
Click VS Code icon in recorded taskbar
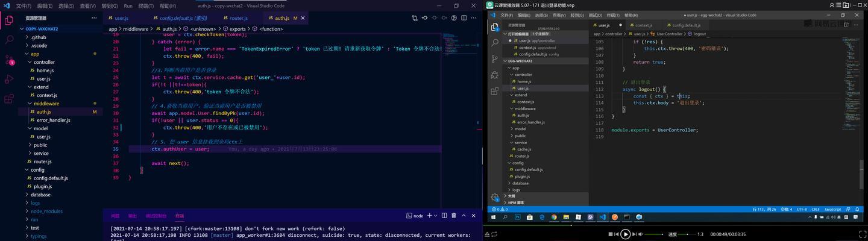coord(603,217)
